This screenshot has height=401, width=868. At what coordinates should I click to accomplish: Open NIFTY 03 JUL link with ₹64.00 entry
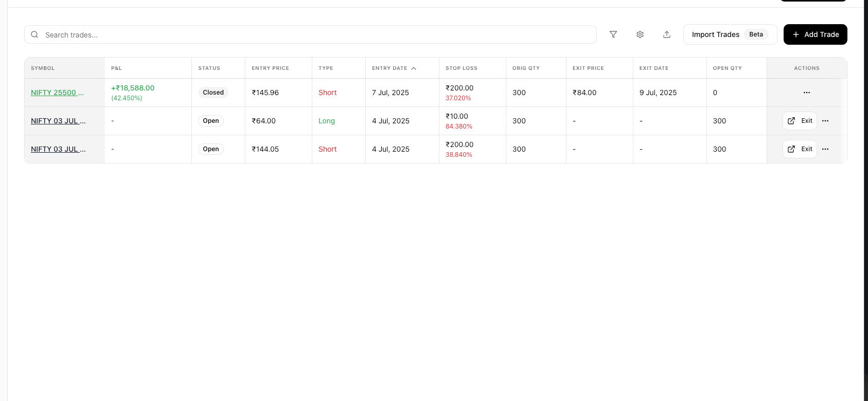[58, 121]
